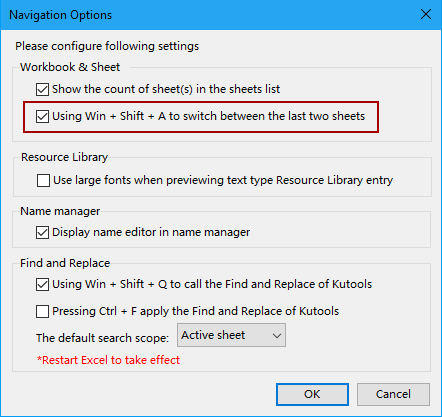This screenshot has height=417, width=442.
Task: Click the "Please configure following settings" text
Action: [107, 46]
